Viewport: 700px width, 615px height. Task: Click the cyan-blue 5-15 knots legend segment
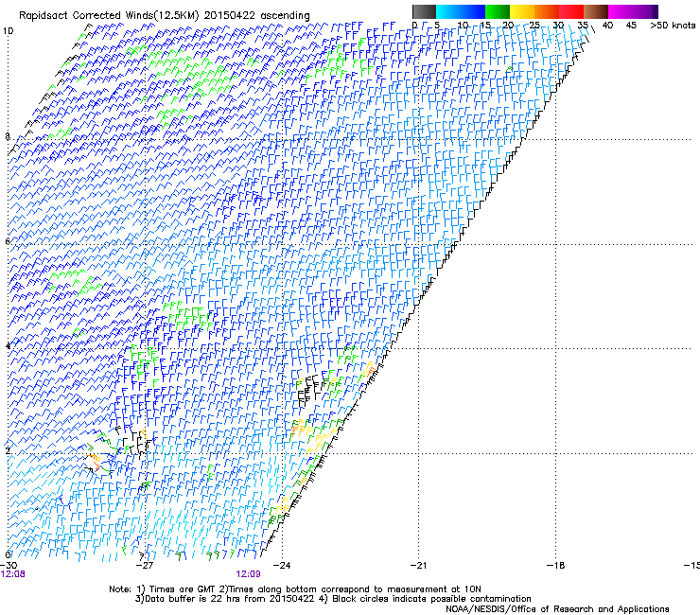tap(461, 11)
